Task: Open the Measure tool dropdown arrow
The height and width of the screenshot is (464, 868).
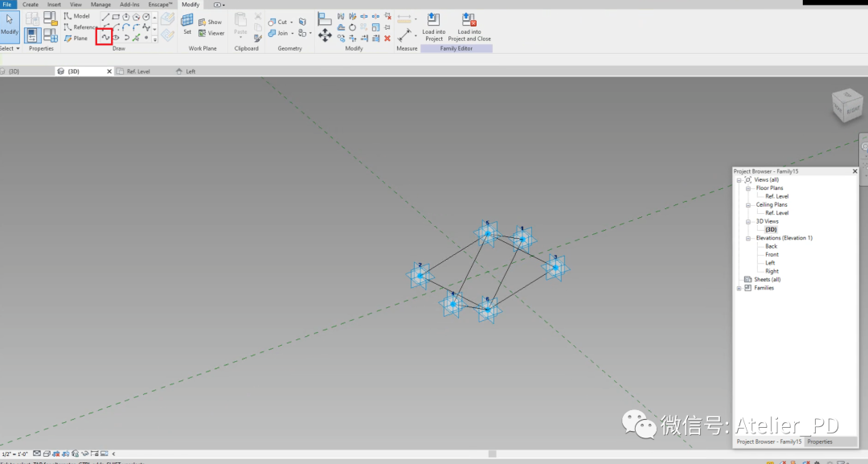Action: point(416,18)
